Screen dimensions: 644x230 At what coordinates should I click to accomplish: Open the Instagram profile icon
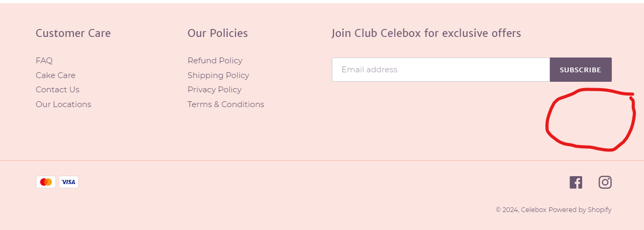605,183
